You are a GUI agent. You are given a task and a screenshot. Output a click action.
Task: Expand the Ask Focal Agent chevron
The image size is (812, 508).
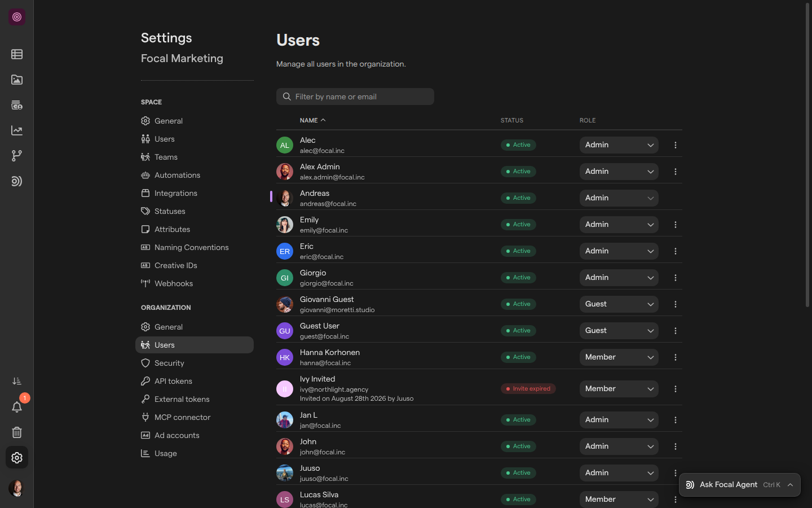791,485
